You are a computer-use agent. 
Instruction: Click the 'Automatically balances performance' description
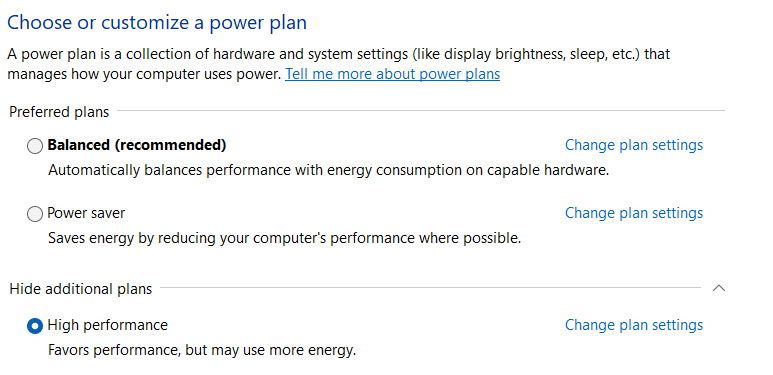[x=328, y=170]
